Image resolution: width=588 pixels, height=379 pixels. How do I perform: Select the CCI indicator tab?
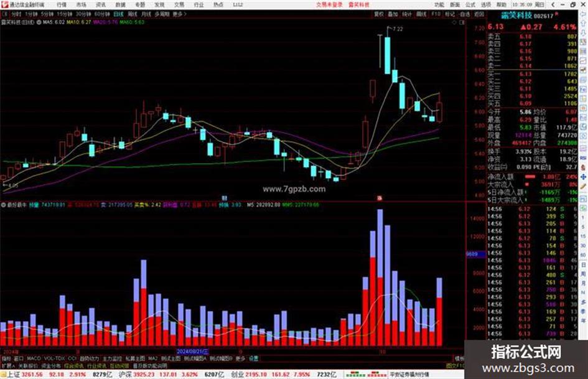tap(72, 358)
